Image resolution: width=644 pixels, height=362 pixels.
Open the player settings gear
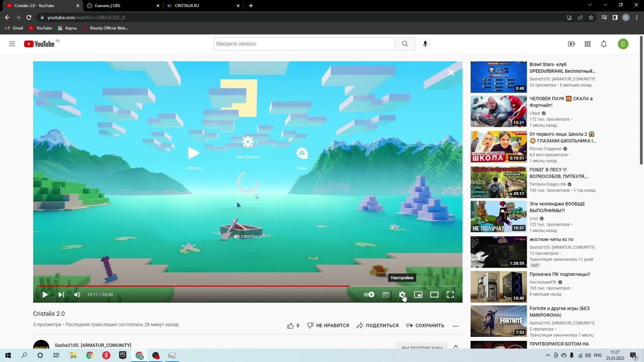click(402, 295)
